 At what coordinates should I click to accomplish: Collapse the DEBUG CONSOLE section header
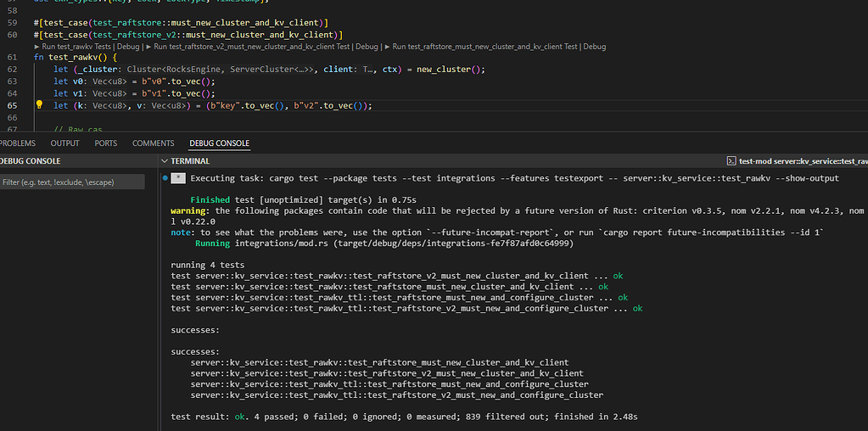pyautogui.click(x=31, y=161)
